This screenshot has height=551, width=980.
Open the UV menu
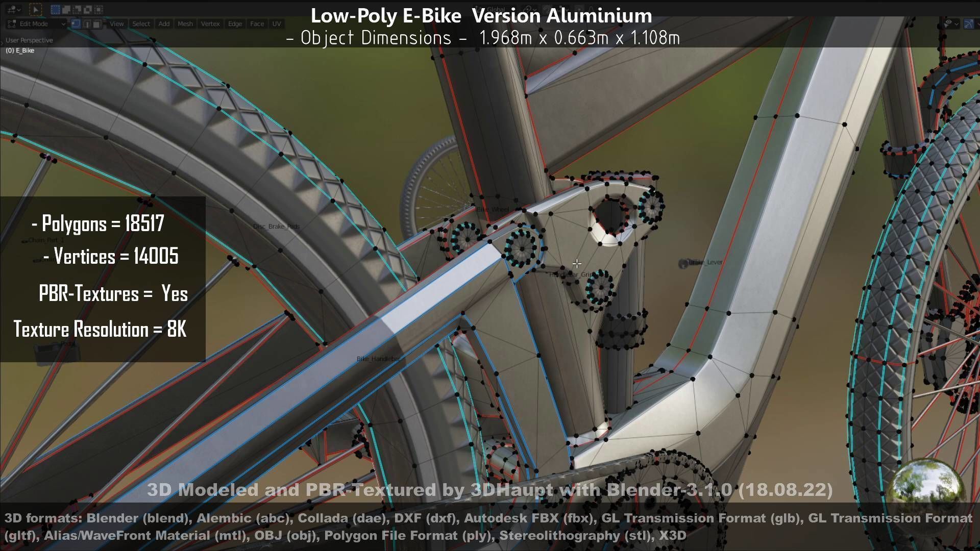point(277,24)
